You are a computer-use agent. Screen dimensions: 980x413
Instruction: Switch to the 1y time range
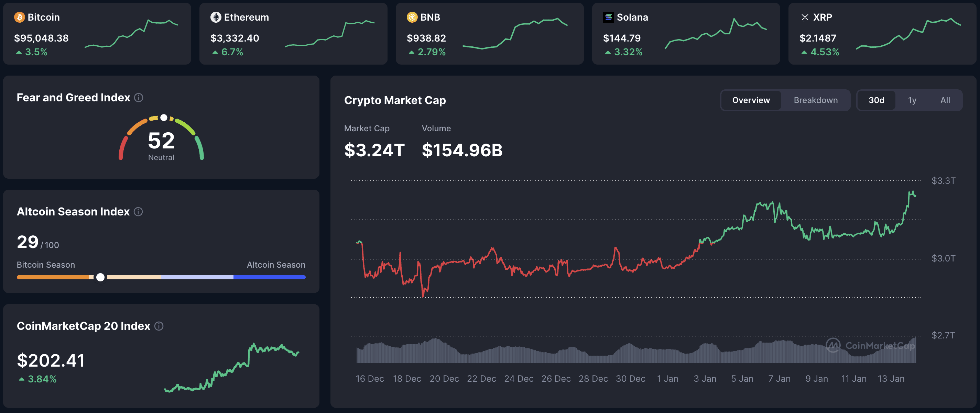point(912,100)
